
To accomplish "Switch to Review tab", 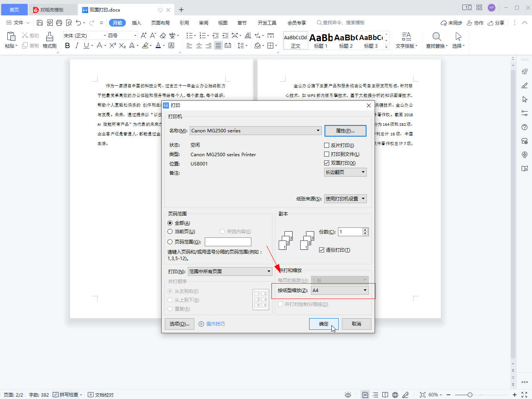I will click(x=204, y=23).
